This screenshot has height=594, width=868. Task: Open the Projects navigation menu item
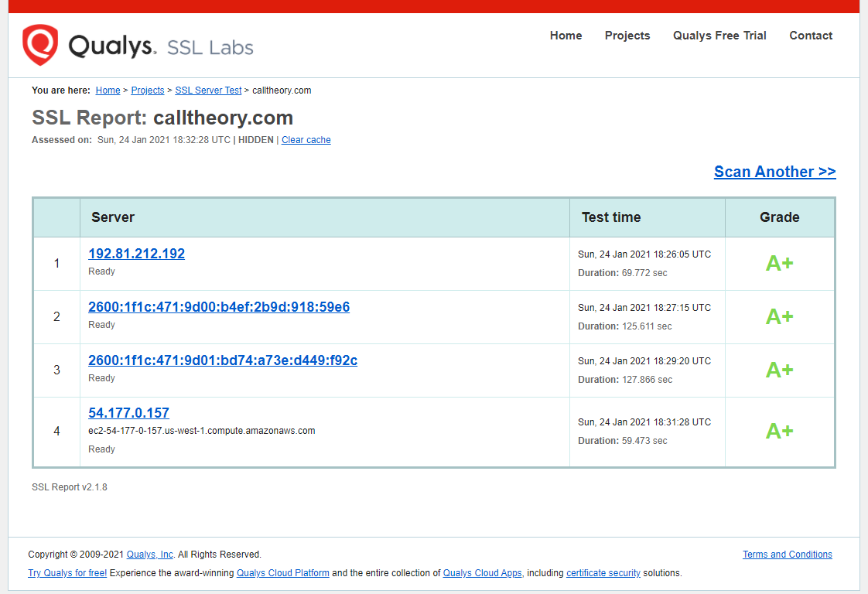tap(627, 36)
